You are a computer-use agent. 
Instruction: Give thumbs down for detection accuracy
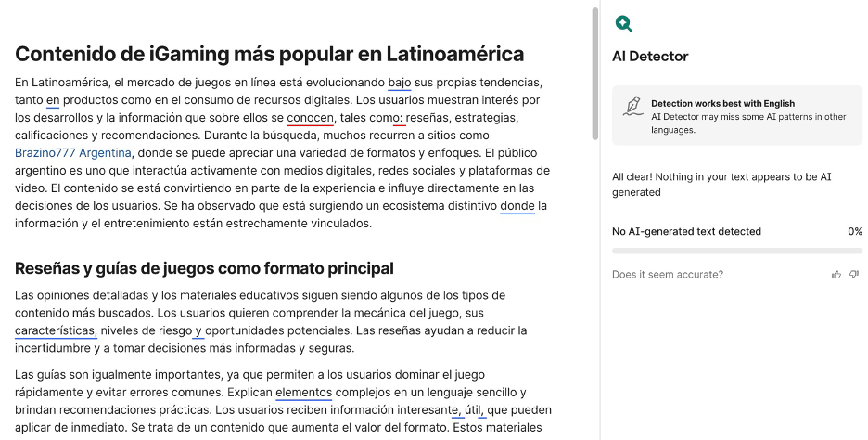pos(854,275)
